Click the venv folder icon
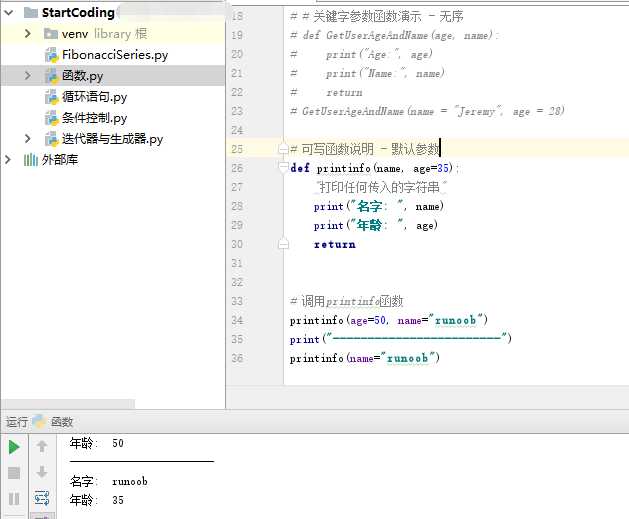The width and height of the screenshot is (629, 519). coord(51,34)
